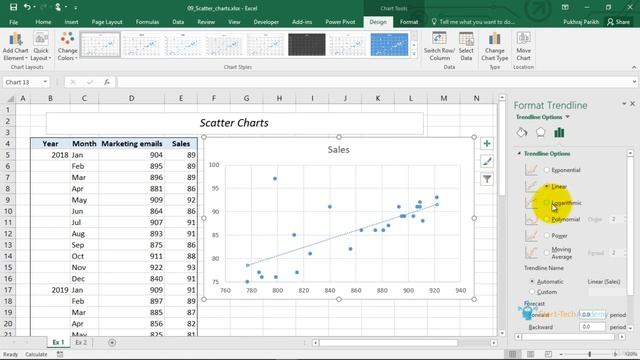Open Quick Layout gallery
This screenshot has width=640, height=360.
click(x=41, y=47)
